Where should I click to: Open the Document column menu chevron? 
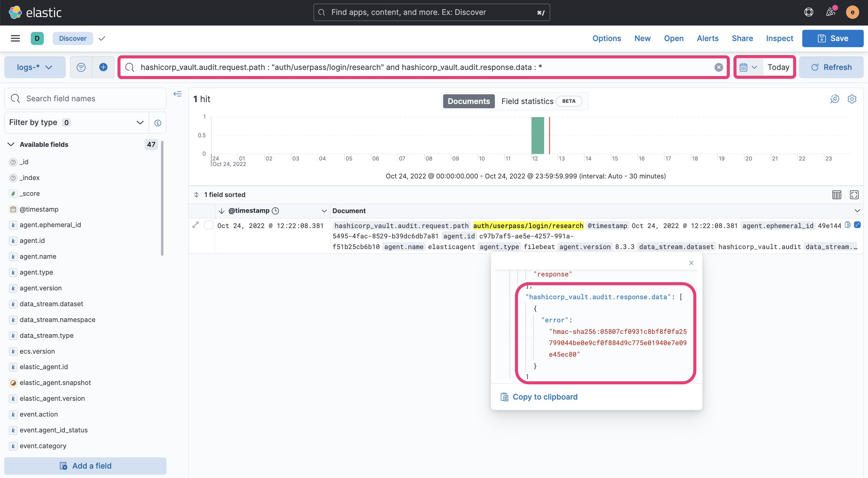coord(857,211)
